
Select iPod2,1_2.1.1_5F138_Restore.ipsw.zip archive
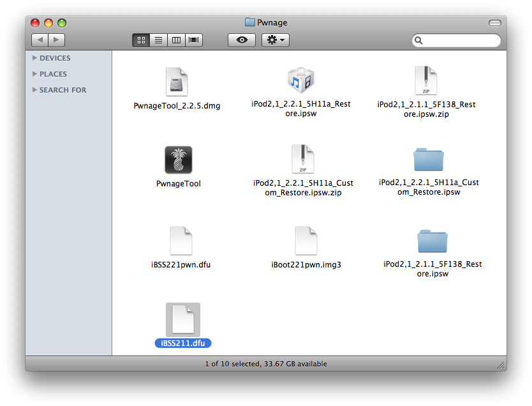coord(426,81)
